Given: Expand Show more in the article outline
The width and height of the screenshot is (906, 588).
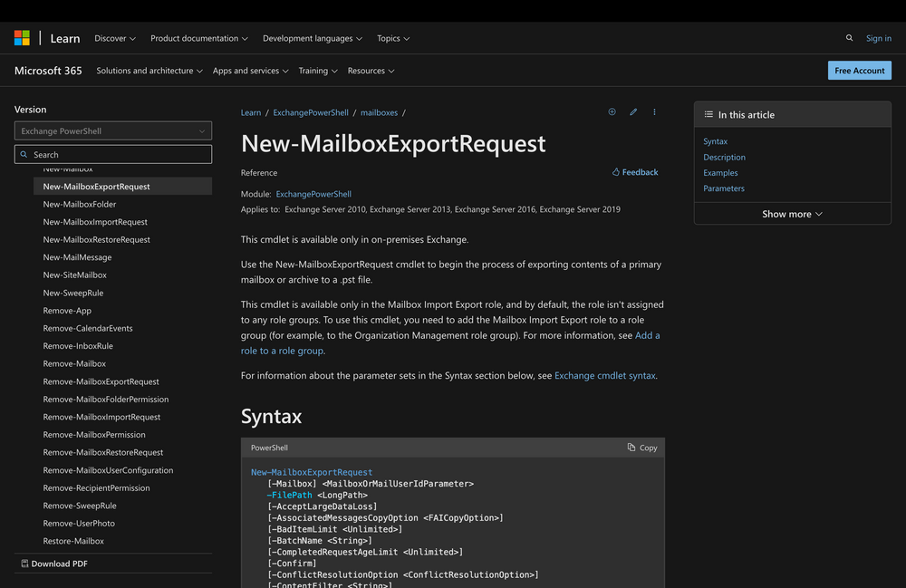Looking at the screenshot, I should tap(791, 213).
